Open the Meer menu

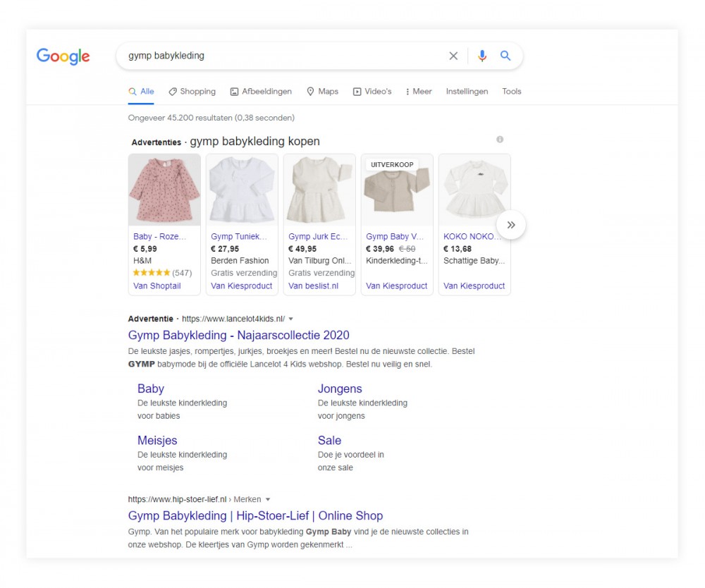pos(419,91)
